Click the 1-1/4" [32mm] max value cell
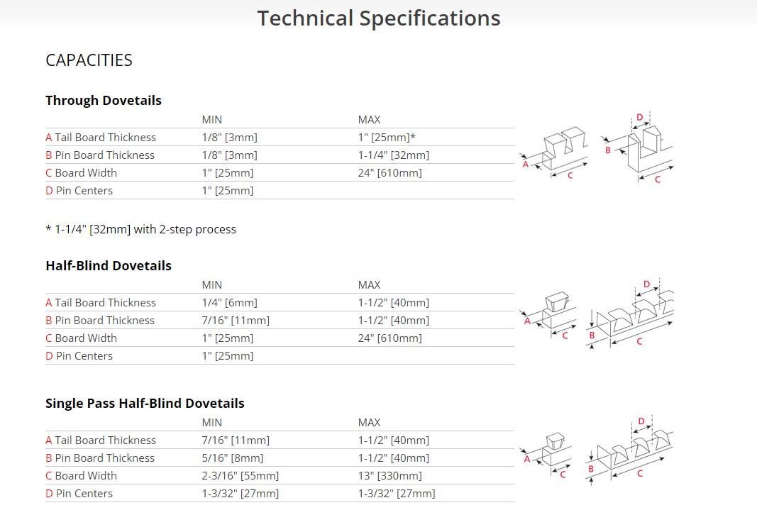 click(x=393, y=155)
